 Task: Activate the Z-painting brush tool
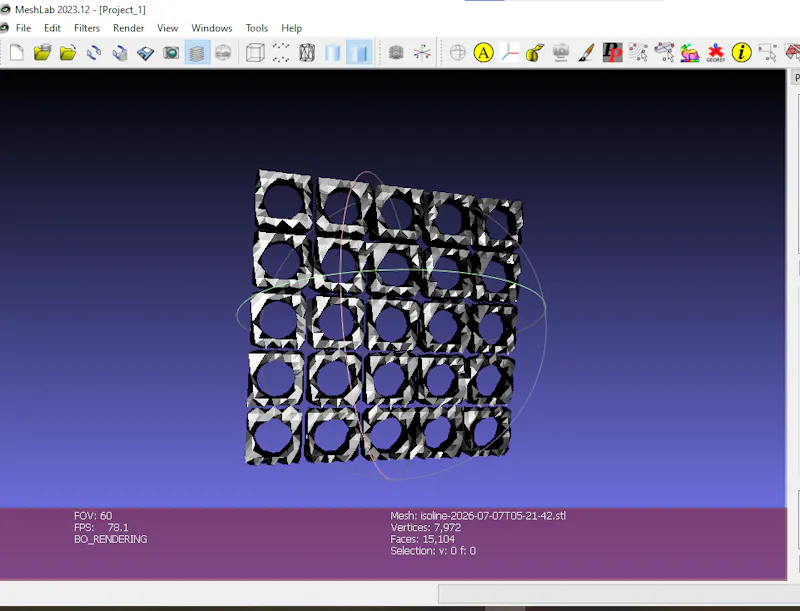click(x=586, y=53)
